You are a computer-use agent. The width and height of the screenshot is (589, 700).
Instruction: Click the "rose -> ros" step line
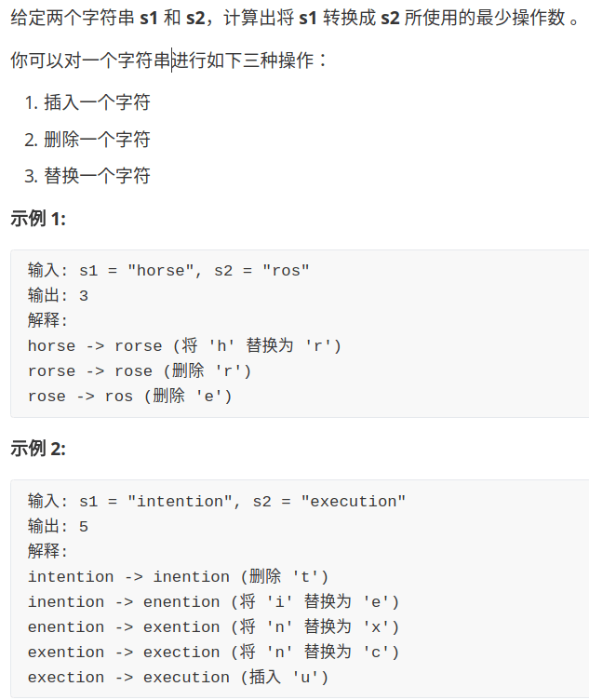129,397
